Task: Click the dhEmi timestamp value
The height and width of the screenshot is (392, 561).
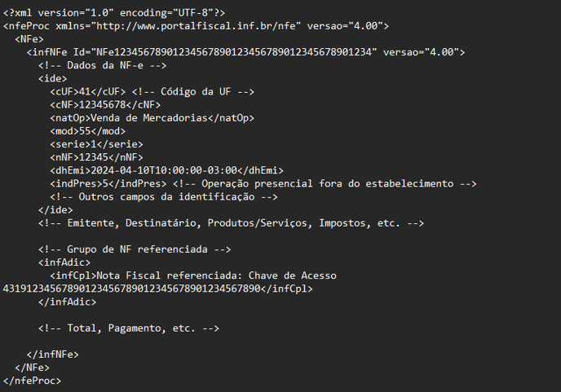Action: pos(164,170)
